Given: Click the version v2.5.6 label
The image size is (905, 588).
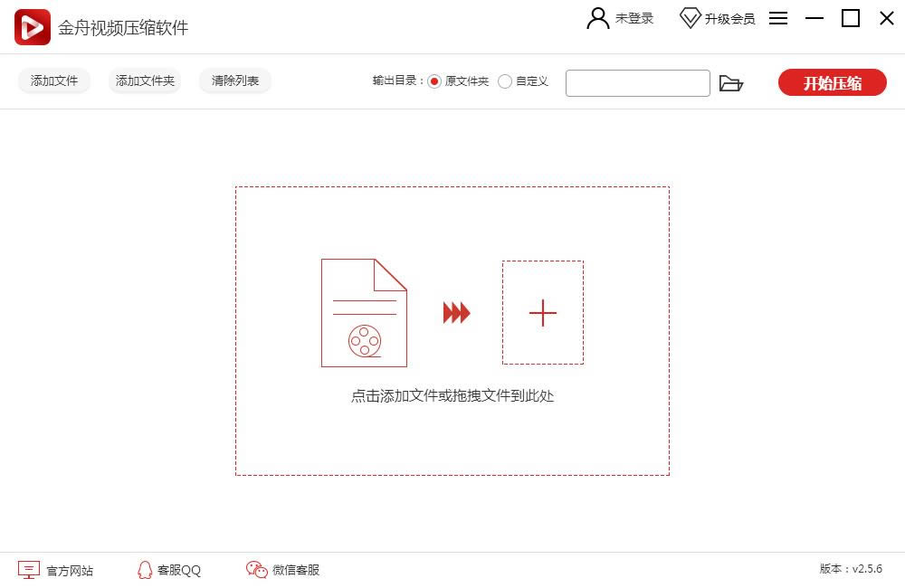Looking at the screenshot, I should click(851, 569).
